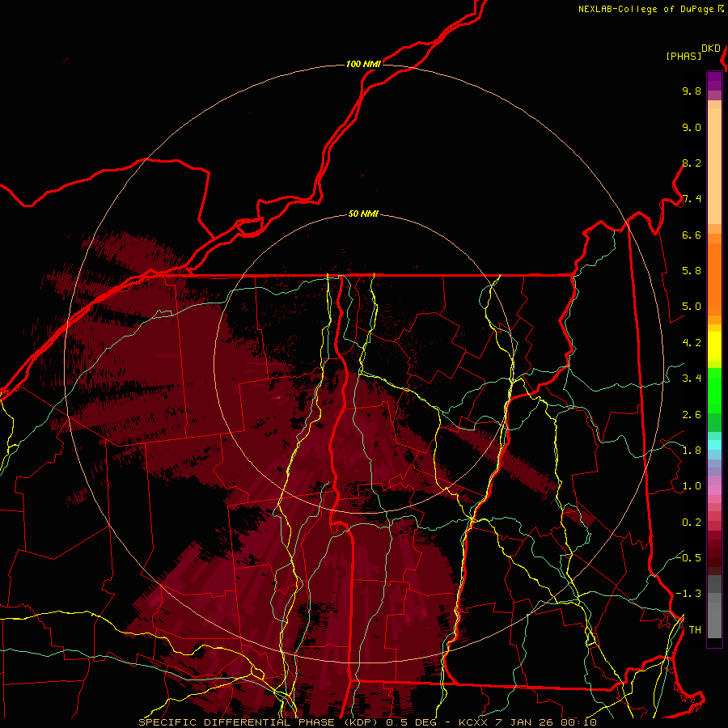Viewport: 728px width, 728px height.
Task: Click the 6.6 scale value
Action: [692, 235]
